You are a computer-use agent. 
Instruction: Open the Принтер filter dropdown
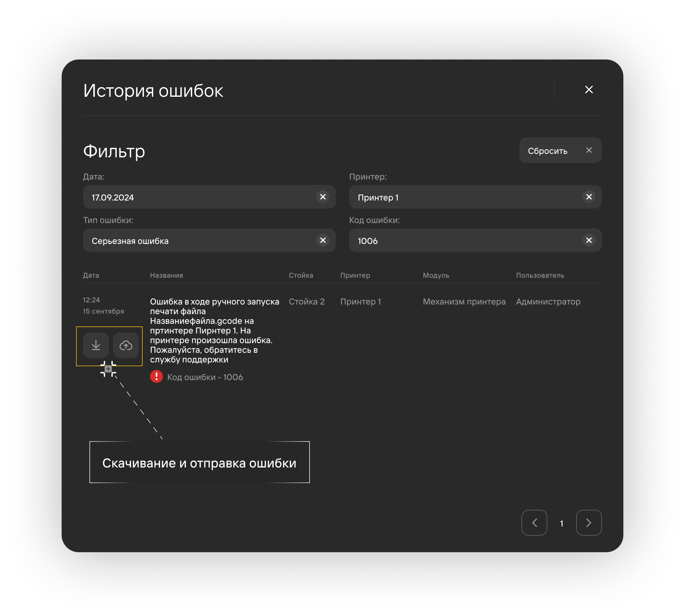coord(475,197)
